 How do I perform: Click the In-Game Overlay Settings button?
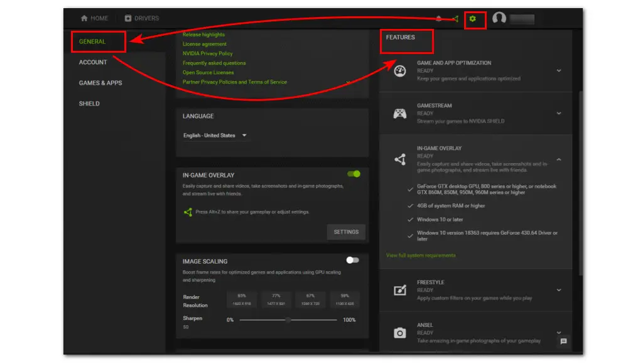(x=346, y=232)
